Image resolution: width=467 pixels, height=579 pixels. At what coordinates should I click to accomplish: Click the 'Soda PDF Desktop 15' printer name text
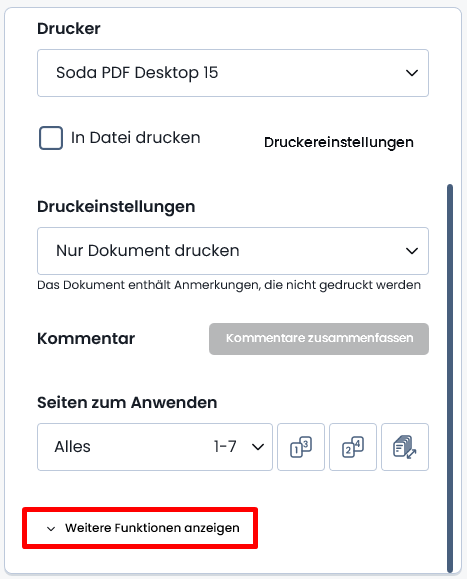point(137,73)
